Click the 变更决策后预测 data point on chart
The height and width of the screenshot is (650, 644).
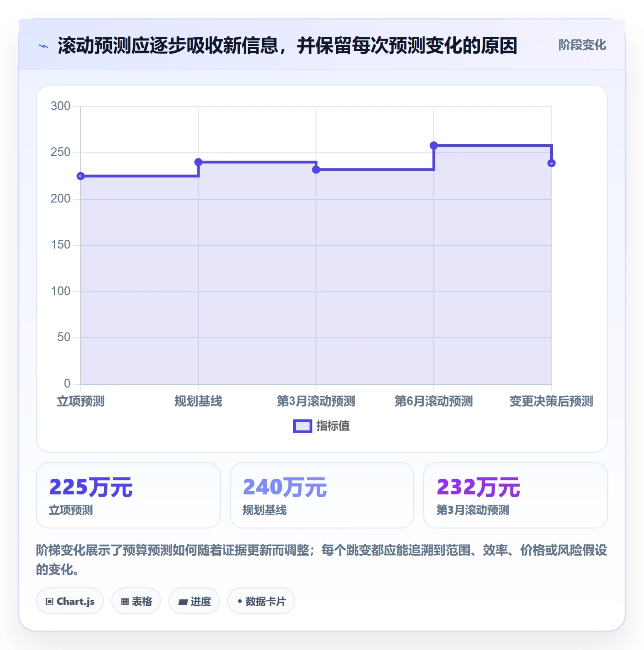point(552,163)
